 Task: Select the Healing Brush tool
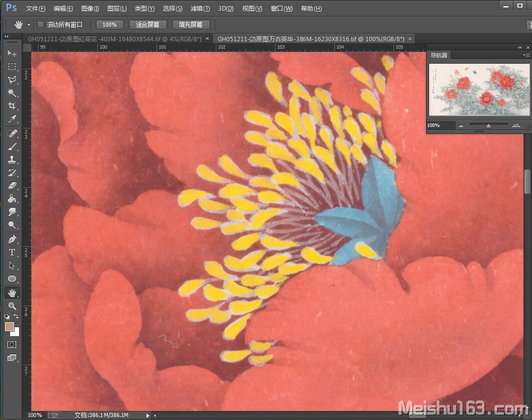coord(12,133)
